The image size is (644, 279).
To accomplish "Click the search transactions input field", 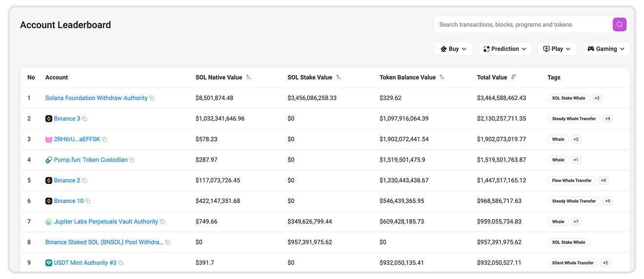I will tap(523, 24).
